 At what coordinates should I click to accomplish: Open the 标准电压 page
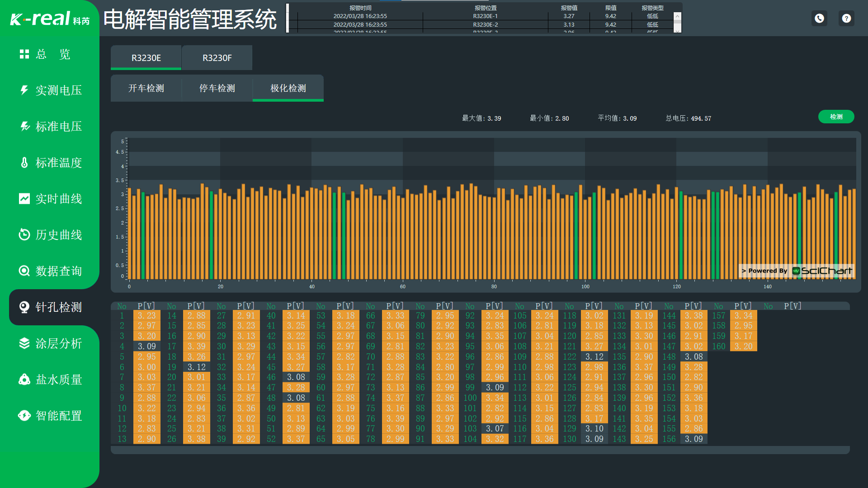[x=50, y=127]
